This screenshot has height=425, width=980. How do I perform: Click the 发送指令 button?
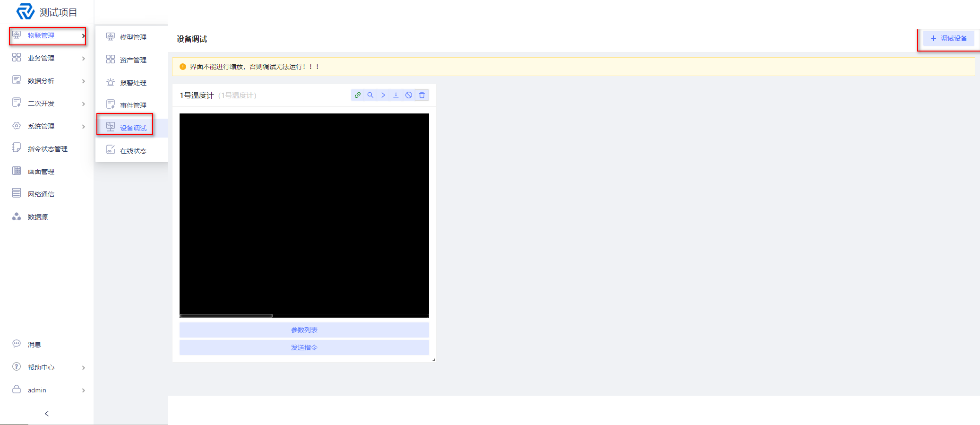pos(304,347)
